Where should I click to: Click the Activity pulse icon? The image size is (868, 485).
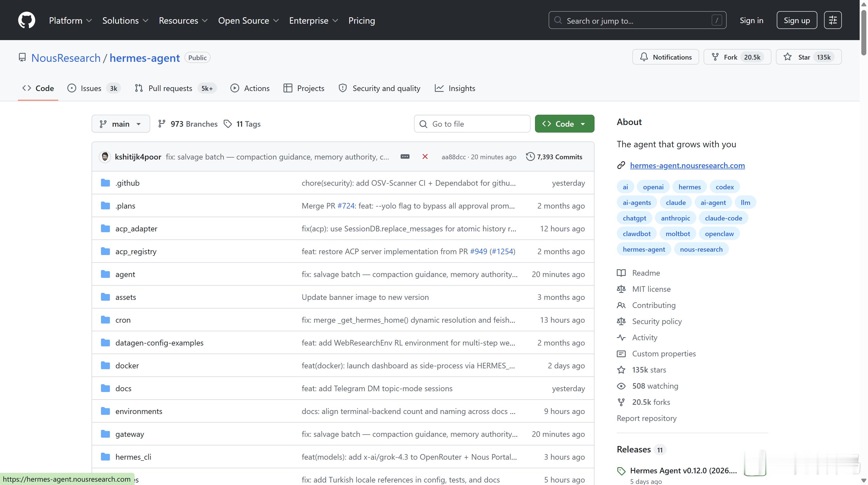click(x=621, y=338)
